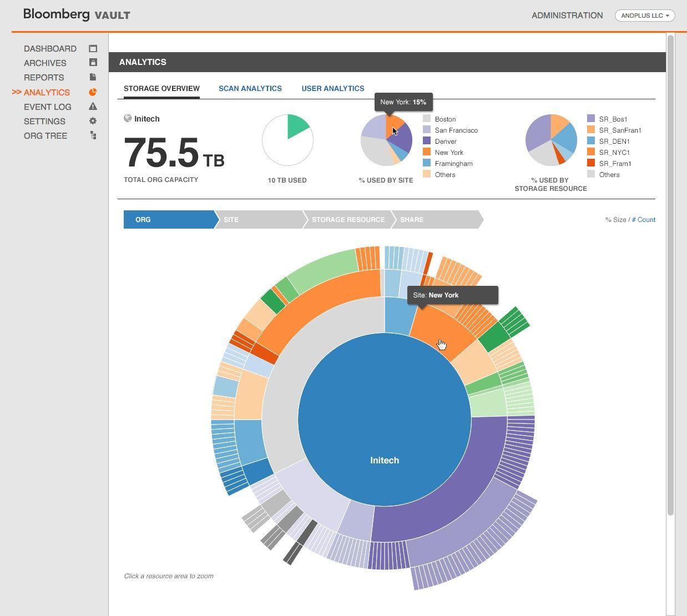Image resolution: width=687 pixels, height=616 pixels.
Task: Open the User Analytics tab
Action: click(x=332, y=88)
